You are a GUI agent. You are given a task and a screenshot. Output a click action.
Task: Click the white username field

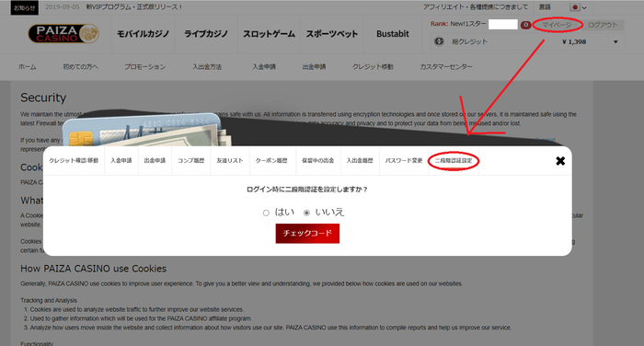tap(502, 24)
